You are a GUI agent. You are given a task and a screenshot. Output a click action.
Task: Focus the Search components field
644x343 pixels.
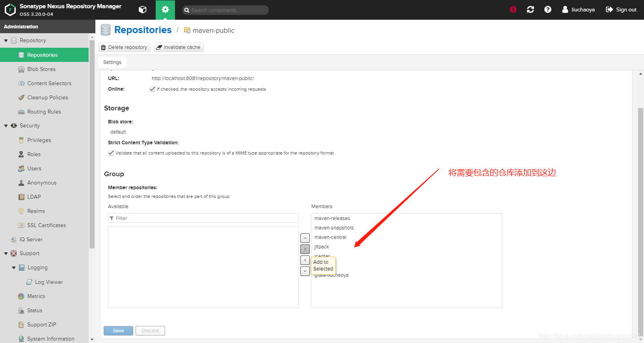[225, 10]
